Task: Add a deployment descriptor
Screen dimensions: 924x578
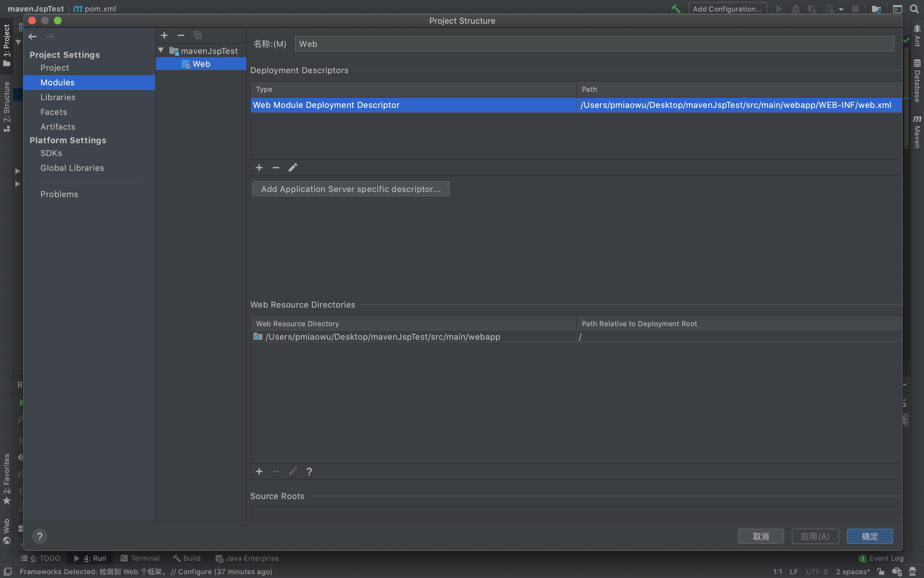Action: coord(259,168)
